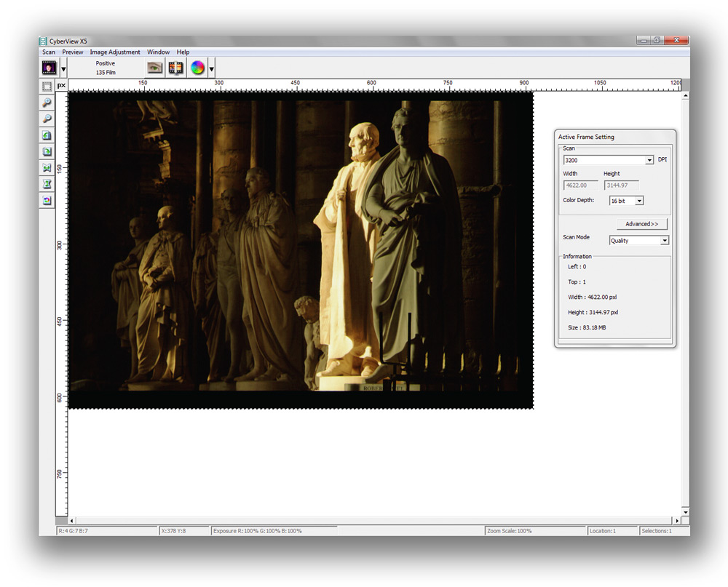Click the Exposure R:100% G:100% B:100% status text
The height and width of the screenshot is (587, 728).
[x=258, y=531]
